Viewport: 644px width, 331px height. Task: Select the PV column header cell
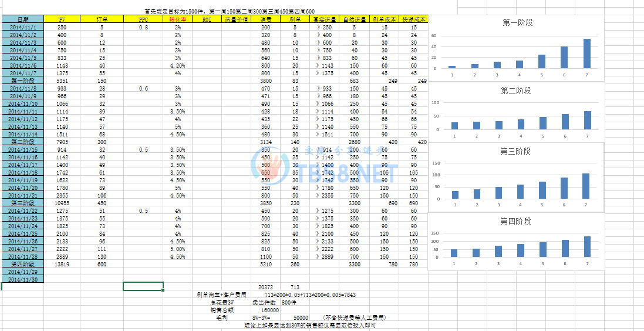(x=62, y=19)
